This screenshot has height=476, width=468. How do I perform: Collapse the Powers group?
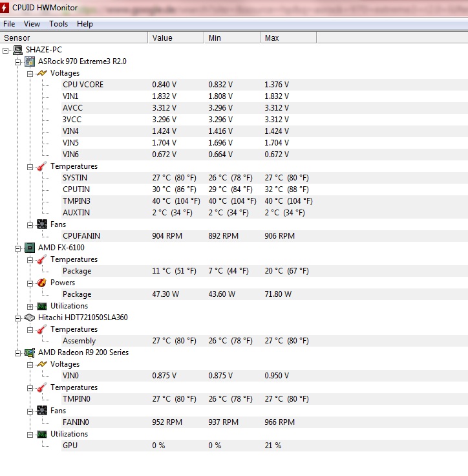pyautogui.click(x=30, y=283)
